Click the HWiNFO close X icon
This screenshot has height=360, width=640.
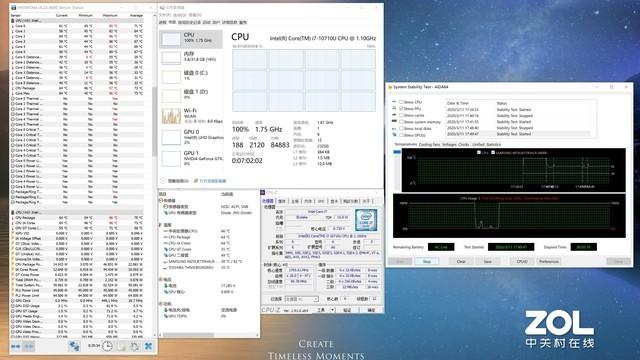pyautogui.click(x=149, y=346)
